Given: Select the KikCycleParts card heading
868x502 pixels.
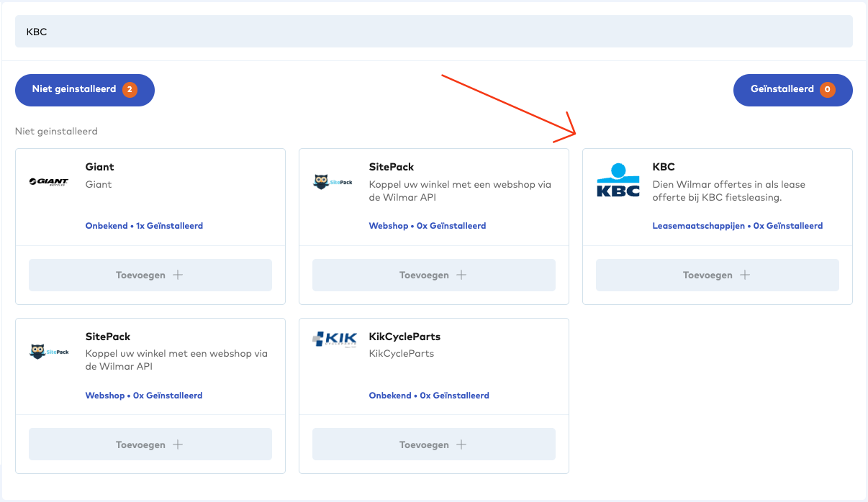Looking at the screenshot, I should tap(404, 337).
